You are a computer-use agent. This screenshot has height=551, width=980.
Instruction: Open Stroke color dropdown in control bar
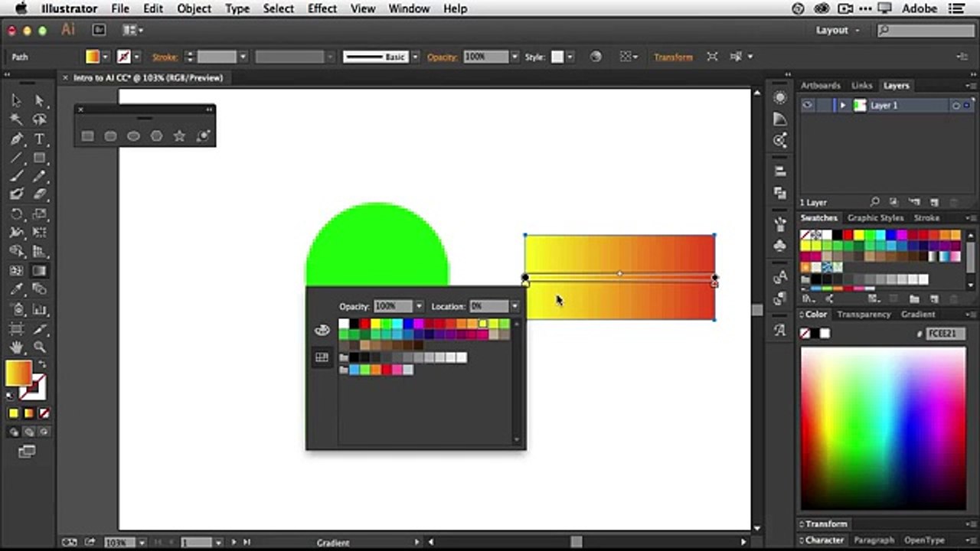coord(137,57)
